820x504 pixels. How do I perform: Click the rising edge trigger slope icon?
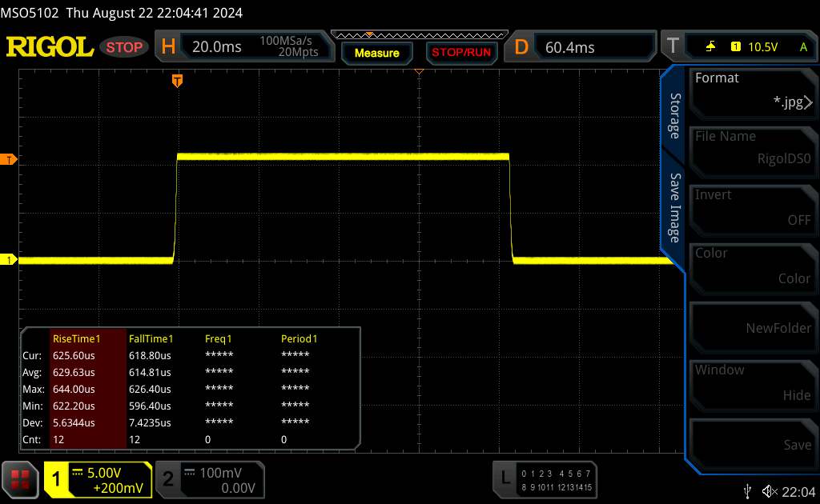pyautogui.click(x=711, y=46)
